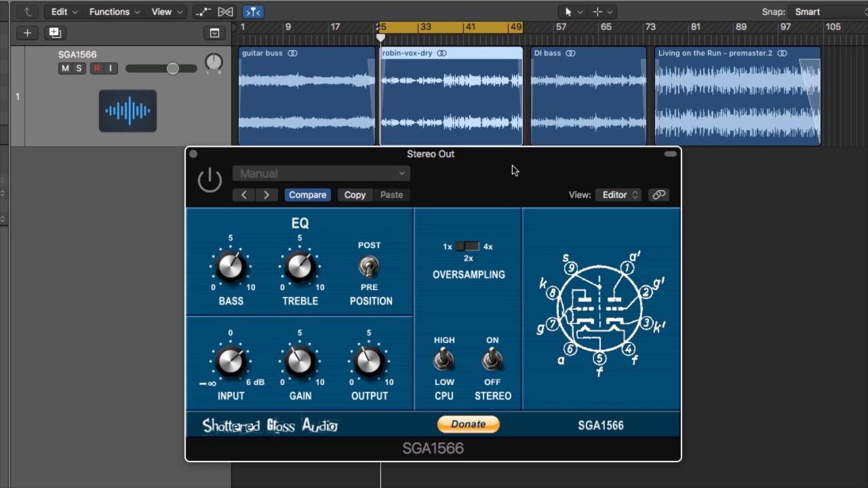
Task: Toggle the Catch Playhead button
Action: point(253,12)
